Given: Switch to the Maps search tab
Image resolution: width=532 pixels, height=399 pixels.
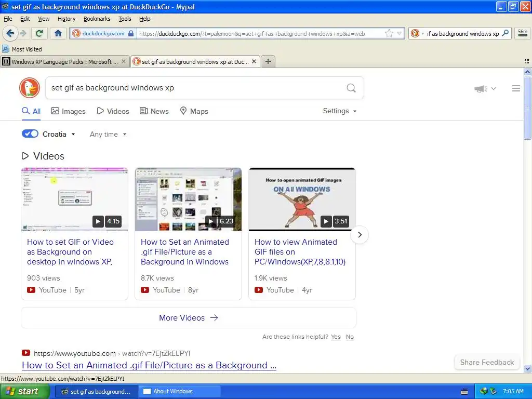Looking at the screenshot, I should coord(194,111).
